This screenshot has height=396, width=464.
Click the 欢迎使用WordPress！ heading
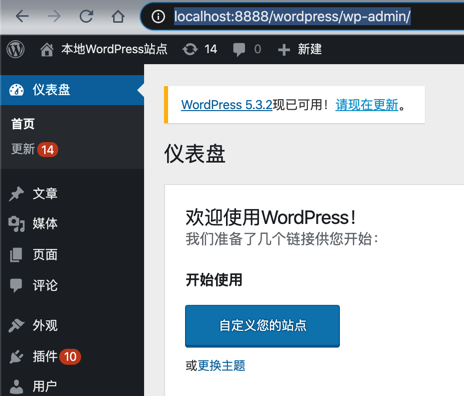tap(271, 217)
